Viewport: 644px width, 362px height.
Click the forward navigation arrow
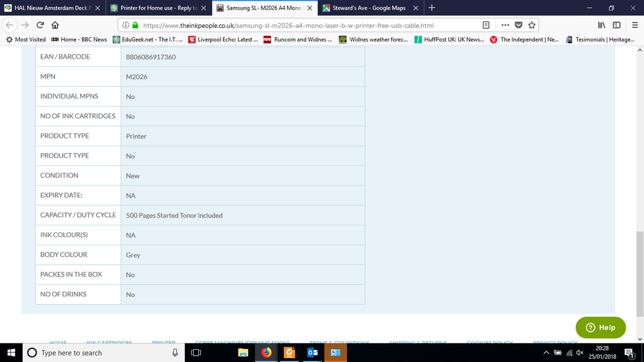pyautogui.click(x=25, y=25)
